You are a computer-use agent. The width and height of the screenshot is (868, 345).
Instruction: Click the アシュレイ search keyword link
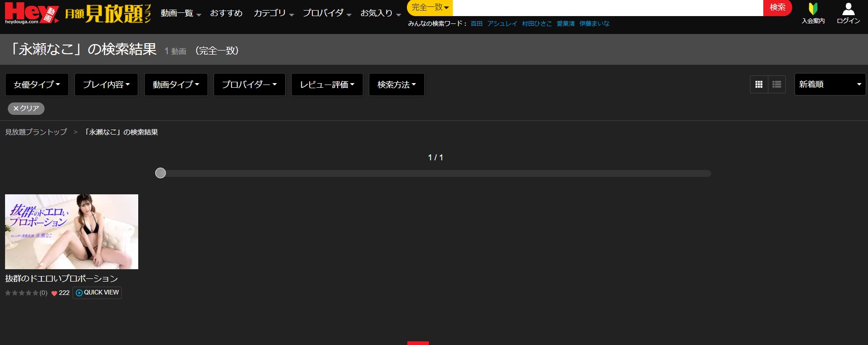click(x=502, y=23)
